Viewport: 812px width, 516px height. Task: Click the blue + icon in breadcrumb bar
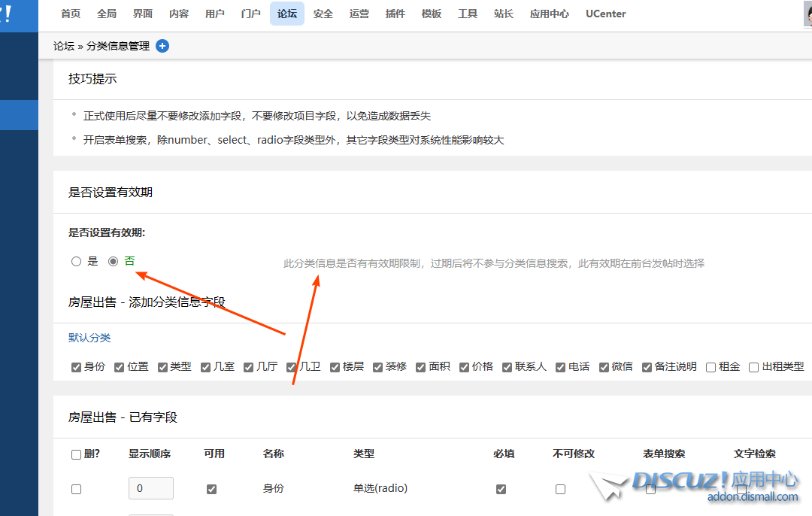coord(162,46)
